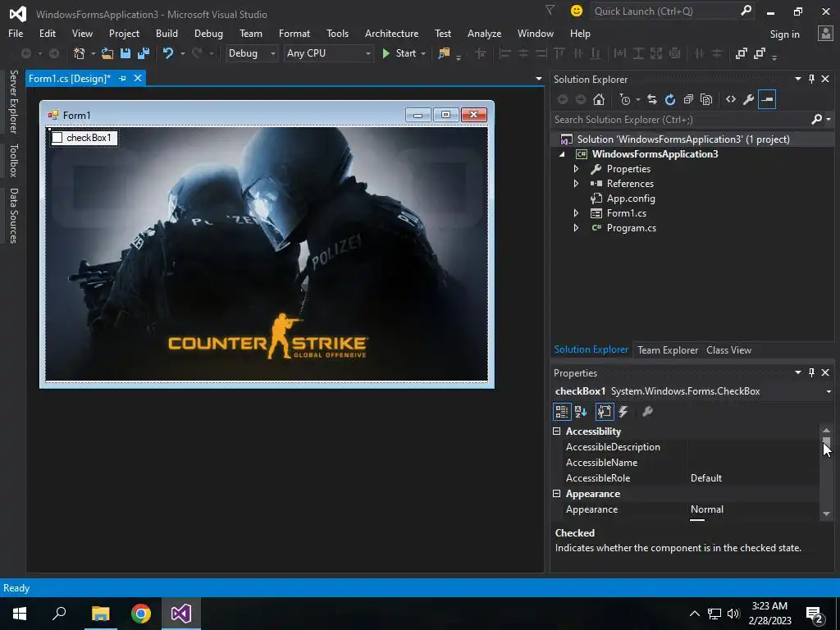Open the document tab list dropdown arrow

click(538, 79)
